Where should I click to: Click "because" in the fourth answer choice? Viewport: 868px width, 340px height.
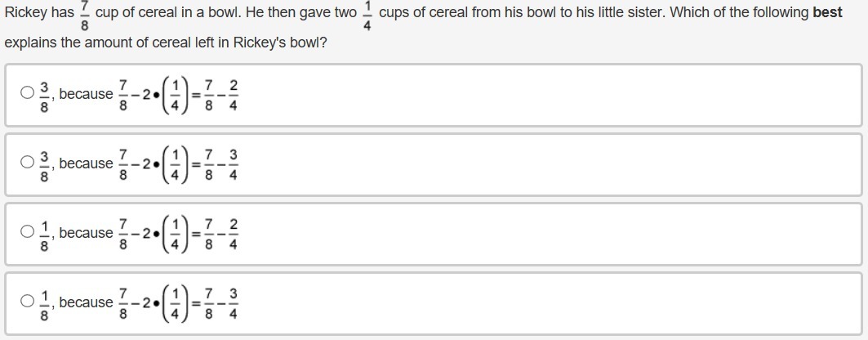[86, 302]
